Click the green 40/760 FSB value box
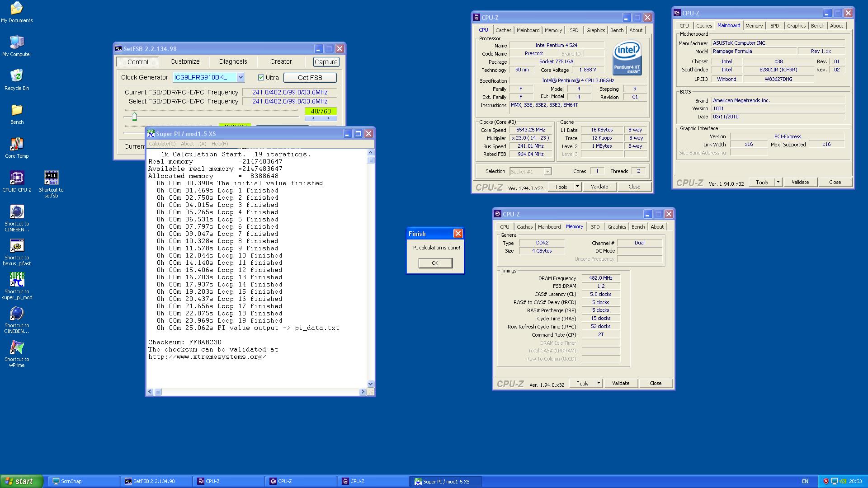 321,111
